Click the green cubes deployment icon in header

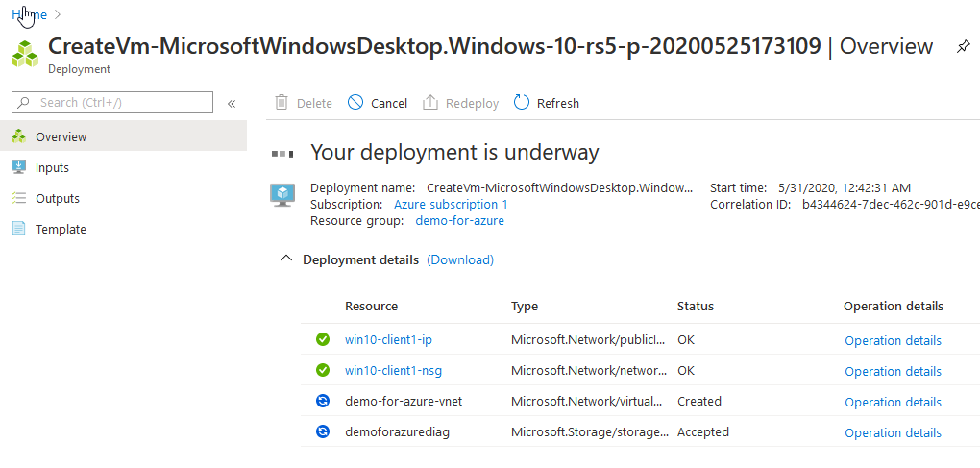click(25, 54)
